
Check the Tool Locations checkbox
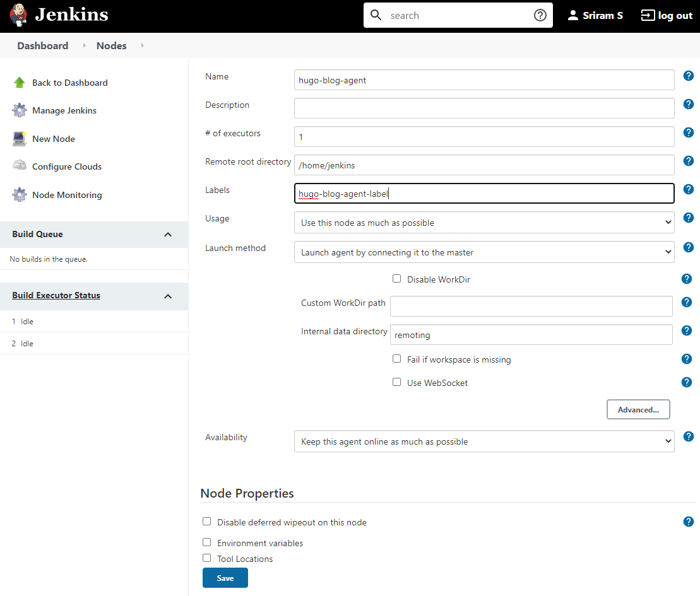tap(206, 558)
